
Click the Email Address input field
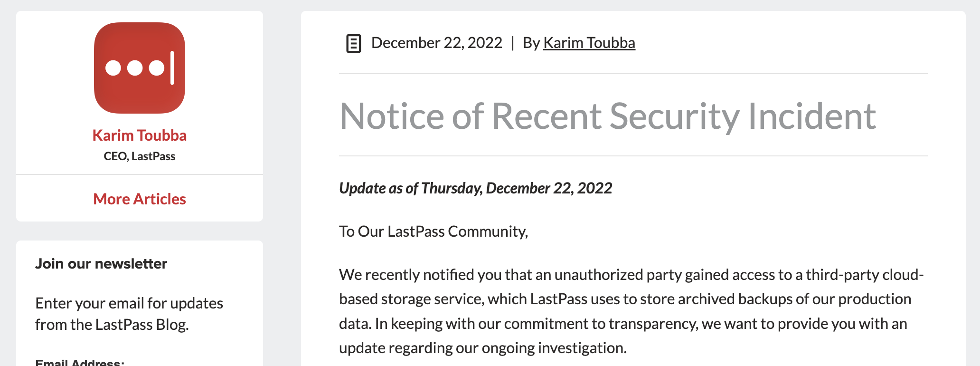[x=139, y=365]
